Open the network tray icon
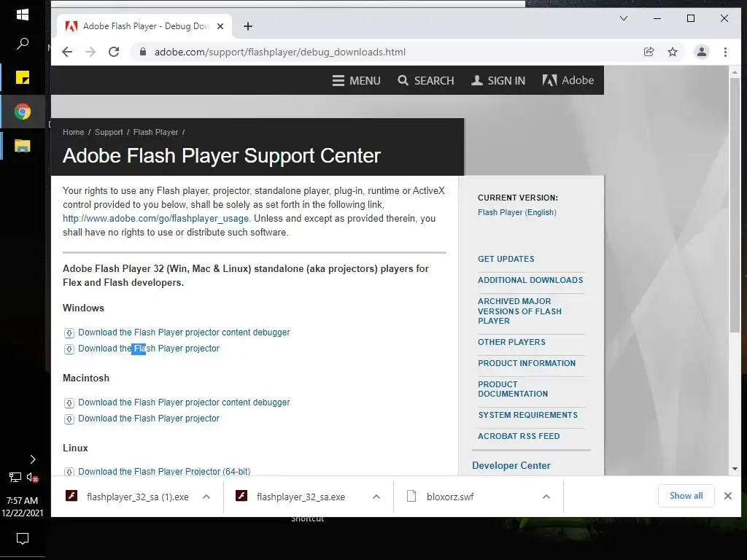The image size is (747, 560). (15, 477)
